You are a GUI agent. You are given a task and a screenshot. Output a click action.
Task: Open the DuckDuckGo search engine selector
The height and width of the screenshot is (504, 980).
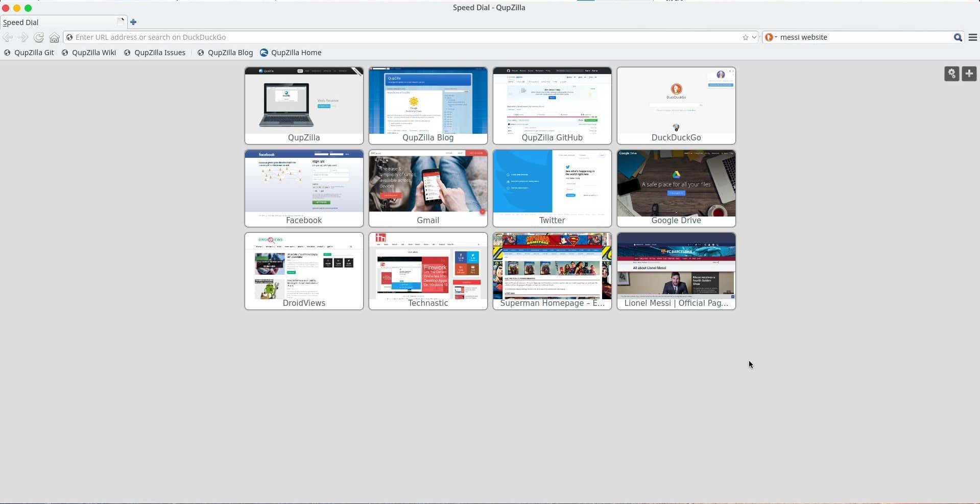(771, 37)
